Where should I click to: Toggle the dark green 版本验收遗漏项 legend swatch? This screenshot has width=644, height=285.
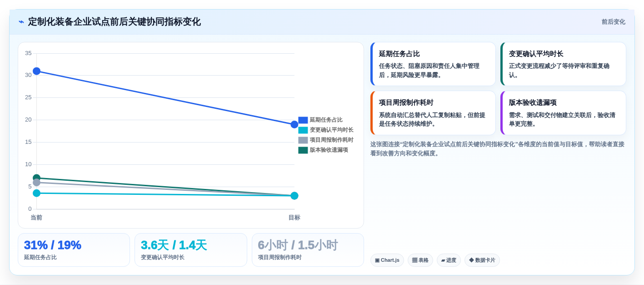(303, 150)
